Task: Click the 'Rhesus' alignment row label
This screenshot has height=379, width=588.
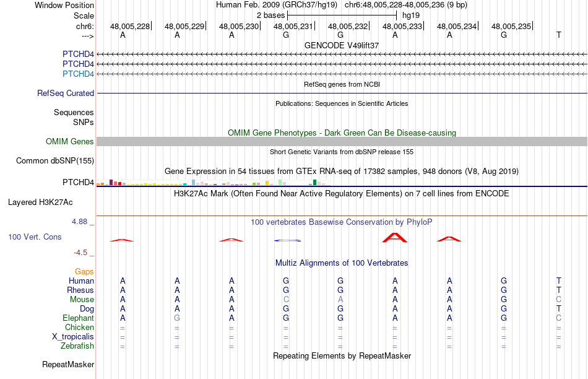Action: [80, 290]
